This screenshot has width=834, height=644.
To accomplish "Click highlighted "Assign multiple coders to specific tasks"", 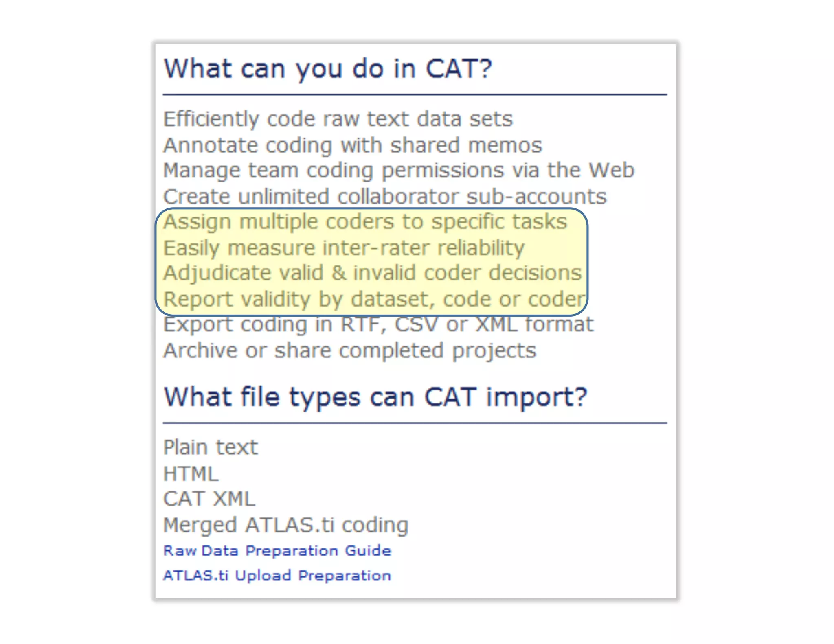I will coord(365,222).
